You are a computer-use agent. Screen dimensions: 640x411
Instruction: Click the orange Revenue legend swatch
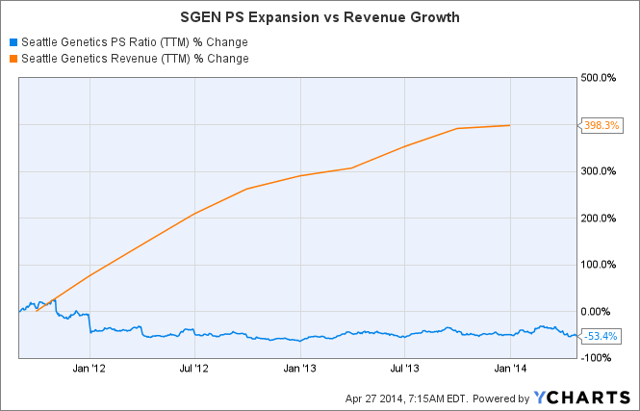click(x=13, y=59)
